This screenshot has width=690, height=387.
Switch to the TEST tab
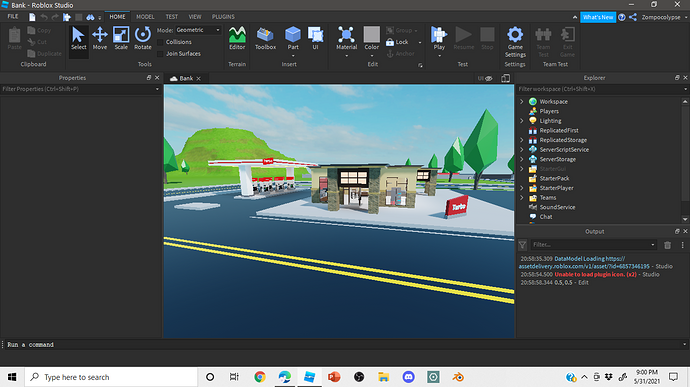(172, 17)
